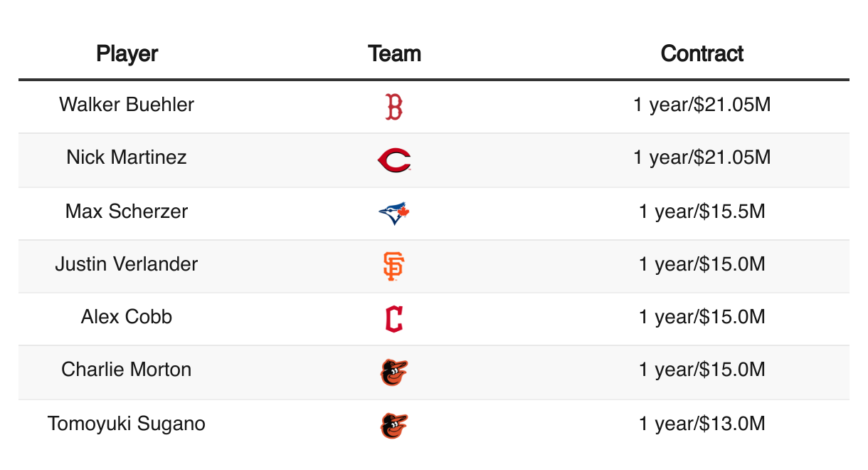Select the Cleveland Guardians logo in Alex Cobb's row
Image resolution: width=868 pixels, height=470 pixels.
tap(394, 318)
